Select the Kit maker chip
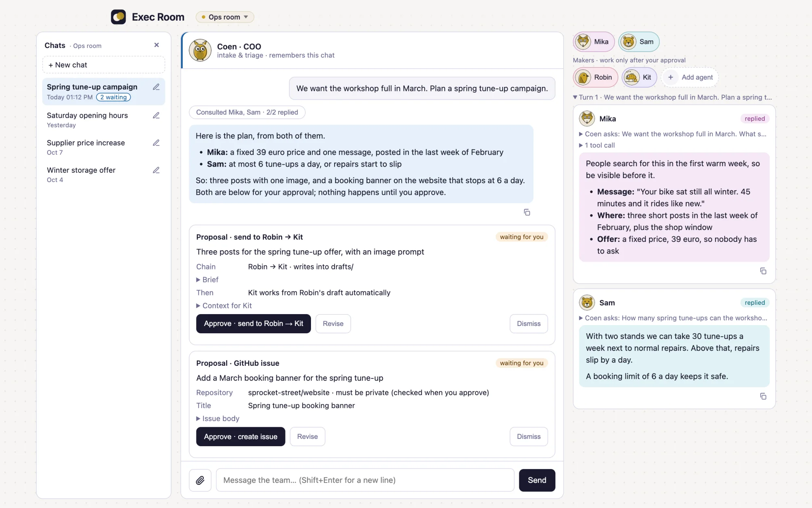This screenshot has height=508, width=812. (639, 77)
